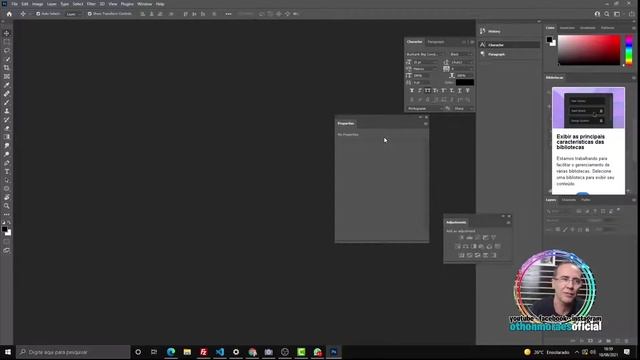
Task: Open Photoshop from the taskbar
Action: (334, 352)
